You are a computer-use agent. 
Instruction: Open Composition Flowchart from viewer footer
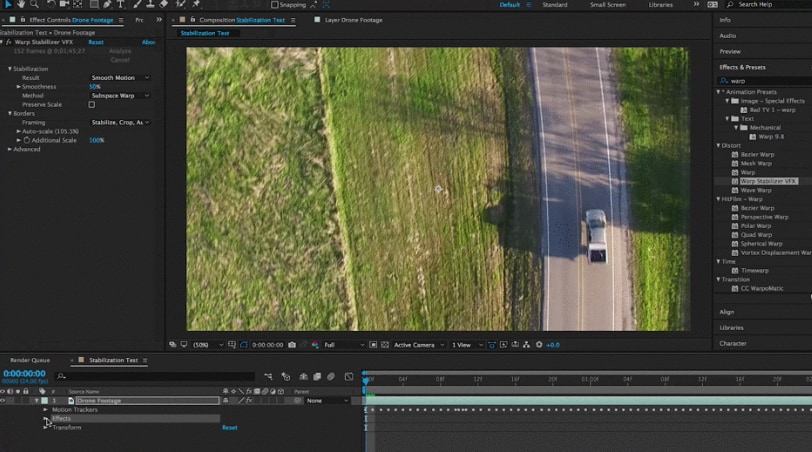coord(527,345)
